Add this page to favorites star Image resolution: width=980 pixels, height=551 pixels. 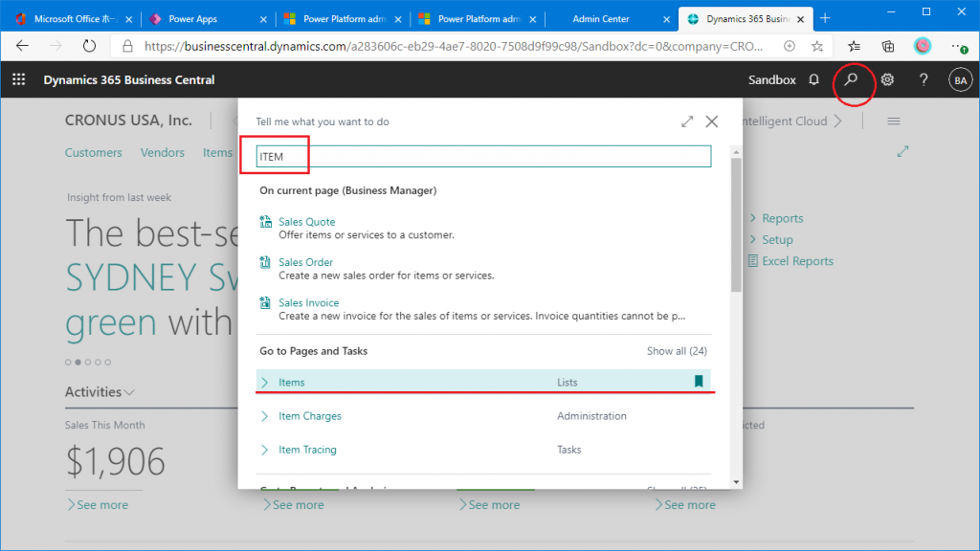tap(817, 46)
